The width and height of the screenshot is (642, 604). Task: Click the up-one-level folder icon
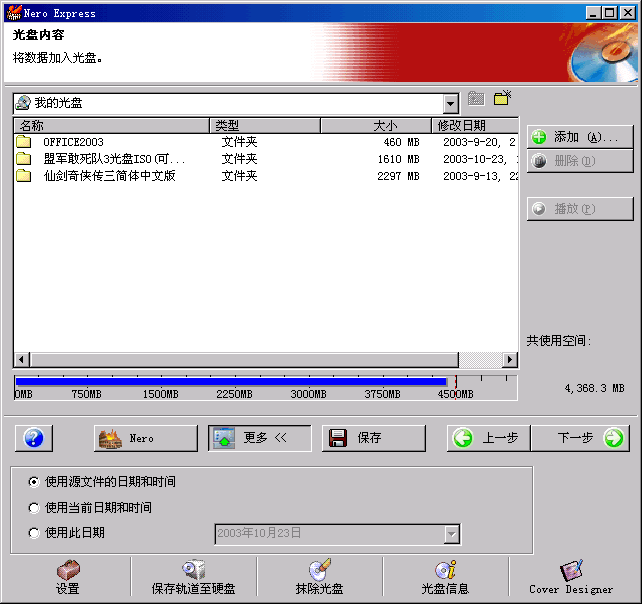[x=476, y=99]
